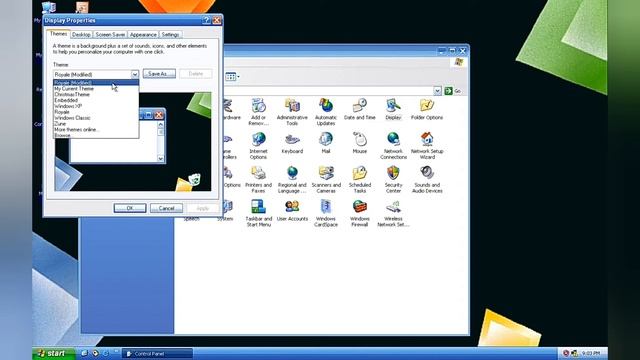
Task: Click the Internet Explorer quick launch icon
Action: pyautogui.click(x=105, y=353)
